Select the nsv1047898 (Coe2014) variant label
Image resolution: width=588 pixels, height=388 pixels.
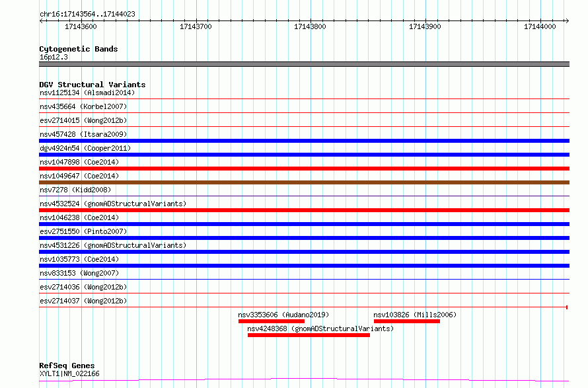tap(79, 162)
